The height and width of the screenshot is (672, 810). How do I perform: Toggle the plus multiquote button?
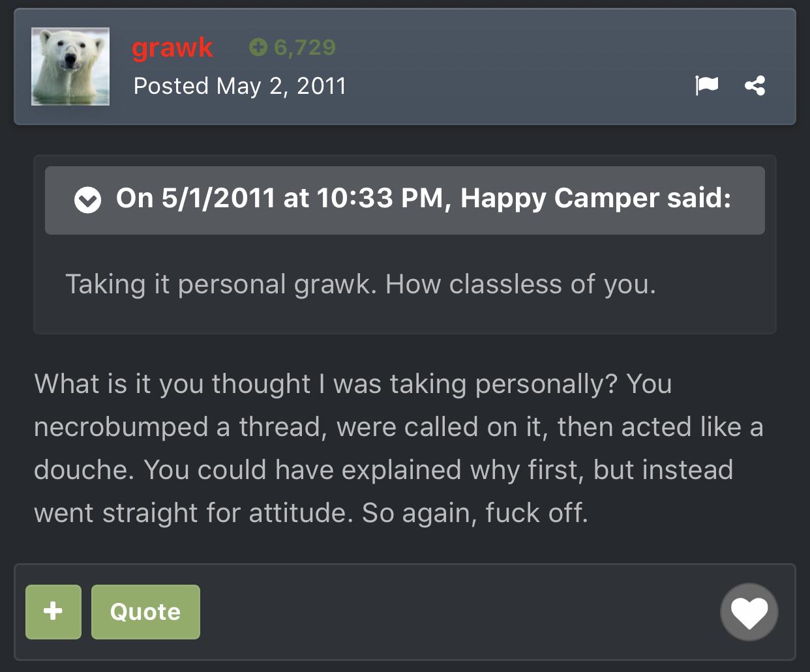pos(53,611)
